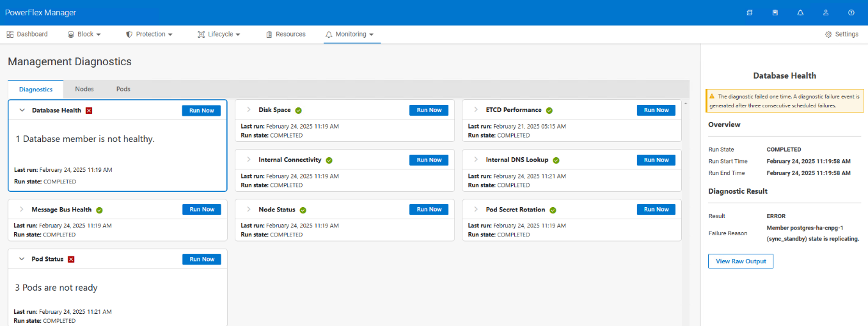
Task: Click the green check icon beside Disk Space
Action: (x=299, y=111)
